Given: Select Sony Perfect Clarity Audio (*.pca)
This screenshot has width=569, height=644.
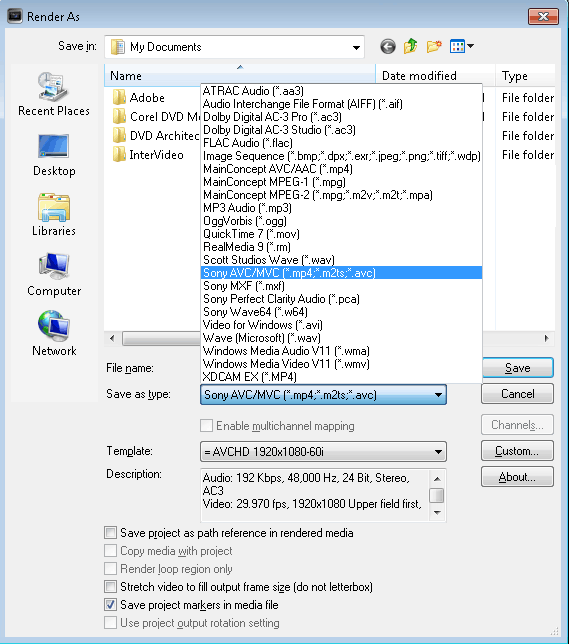Looking at the screenshot, I should pos(341,299).
